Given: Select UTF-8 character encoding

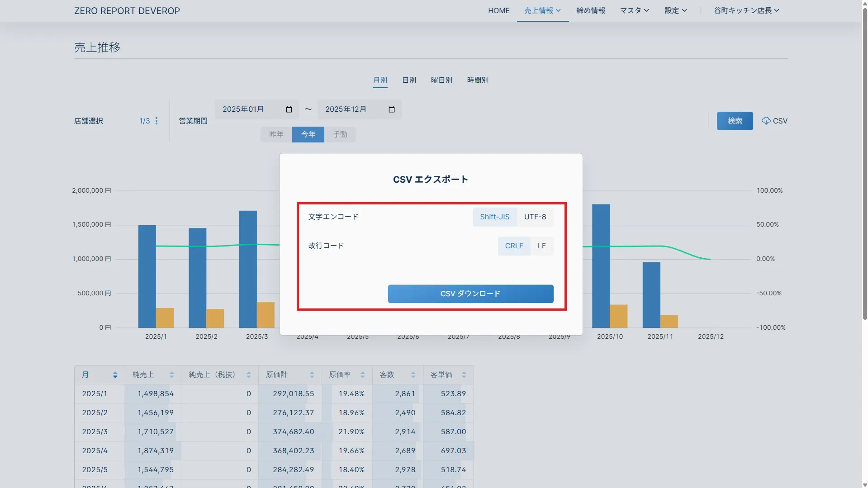Looking at the screenshot, I should (535, 217).
